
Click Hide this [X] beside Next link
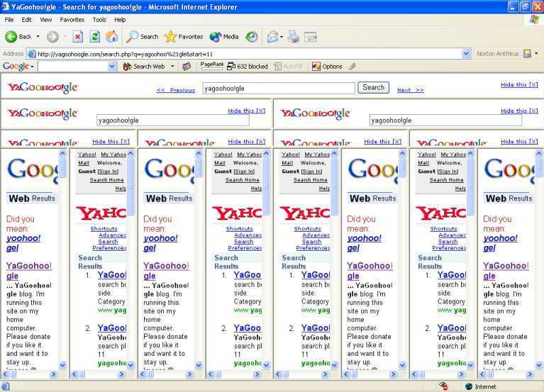point(519,85)
